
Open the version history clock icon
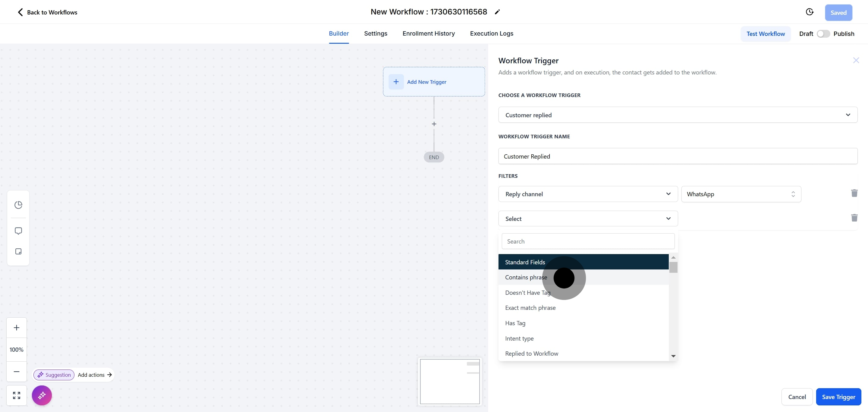pos(809,12)
